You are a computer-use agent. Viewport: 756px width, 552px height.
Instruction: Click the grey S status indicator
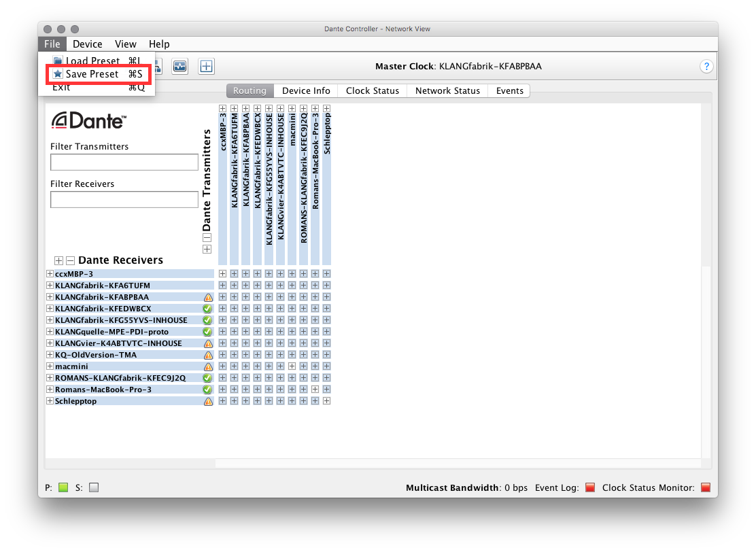94,487
